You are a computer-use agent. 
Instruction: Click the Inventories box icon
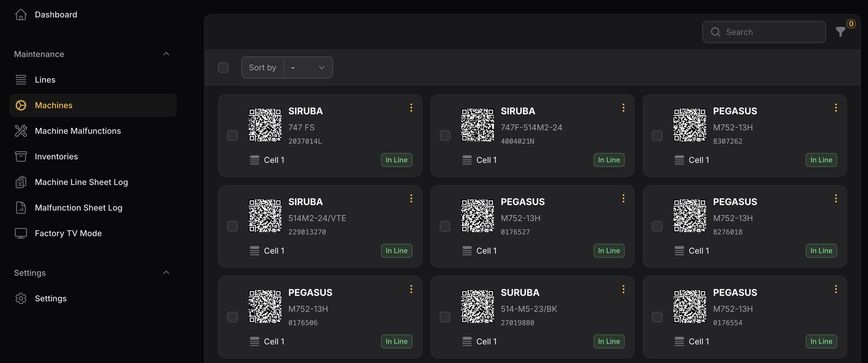coord(21,156)
